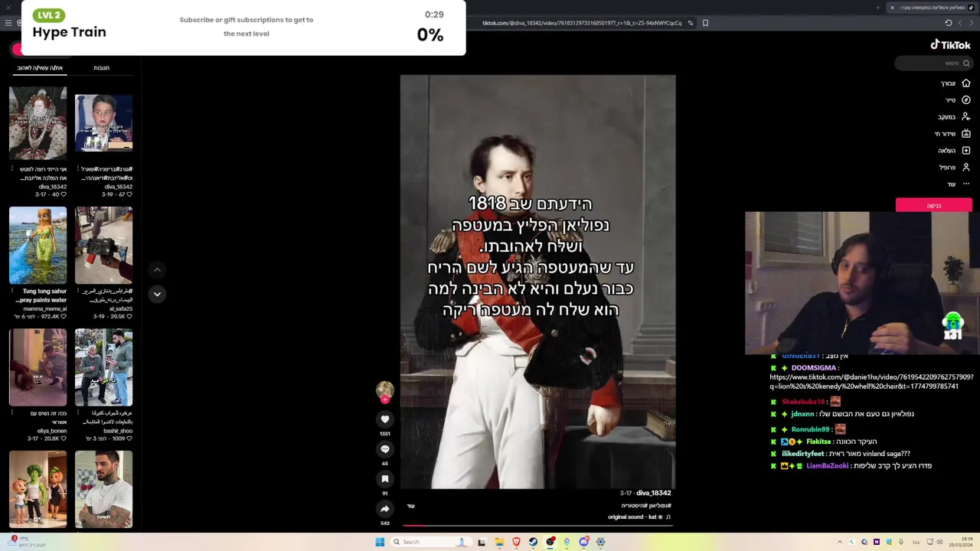The width and height of the screenshot is (980, 551).
Task: Open the al_safa25 camera gimbal thumbnail
Action: 103,245
